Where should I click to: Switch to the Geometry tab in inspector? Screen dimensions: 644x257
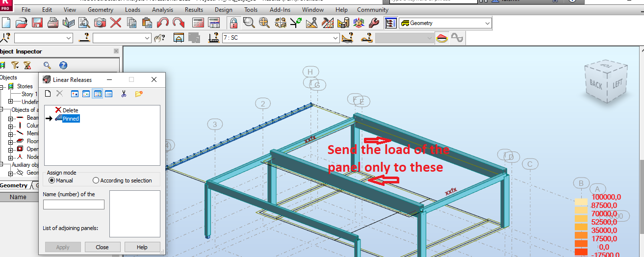tap(14, 185)
